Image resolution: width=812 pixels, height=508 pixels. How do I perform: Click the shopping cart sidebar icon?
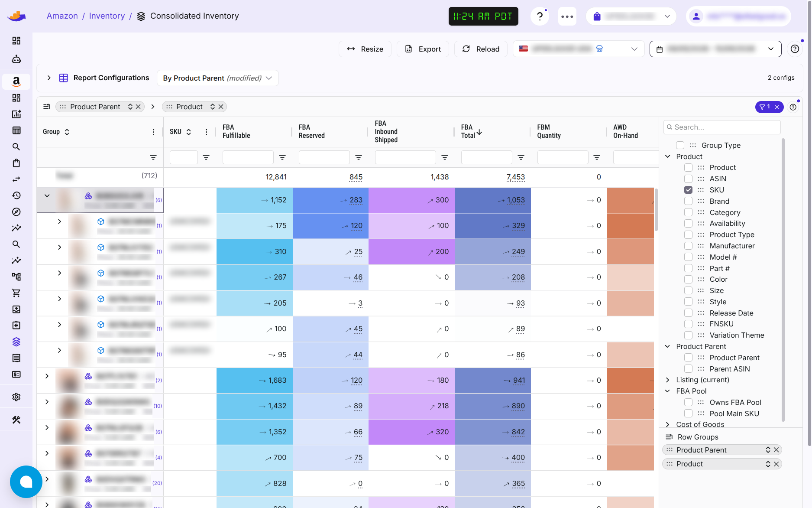click(x=16, y=293)
